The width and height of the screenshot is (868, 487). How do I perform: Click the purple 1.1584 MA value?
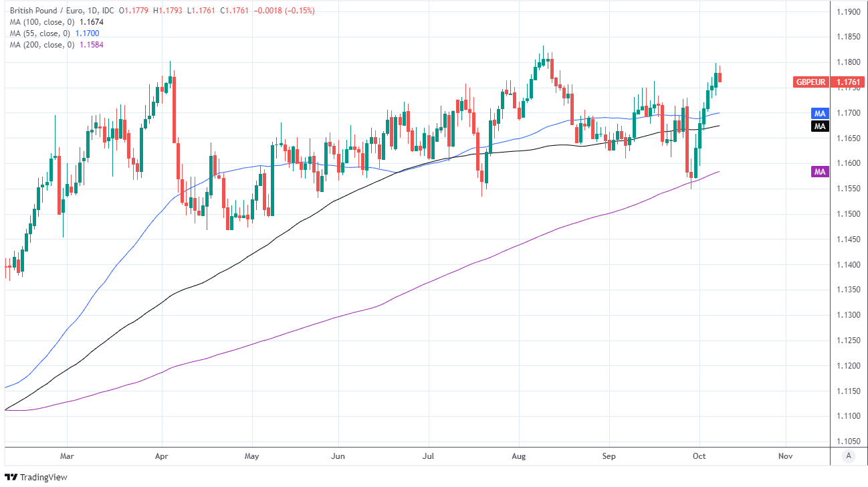pos(92,44)
